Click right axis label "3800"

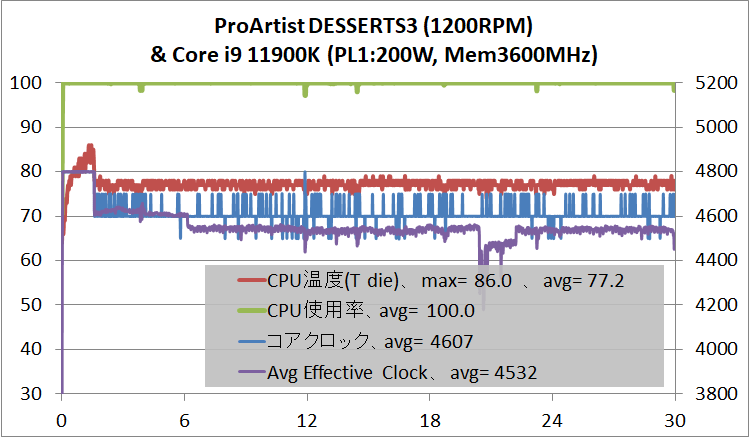(716, 394)
